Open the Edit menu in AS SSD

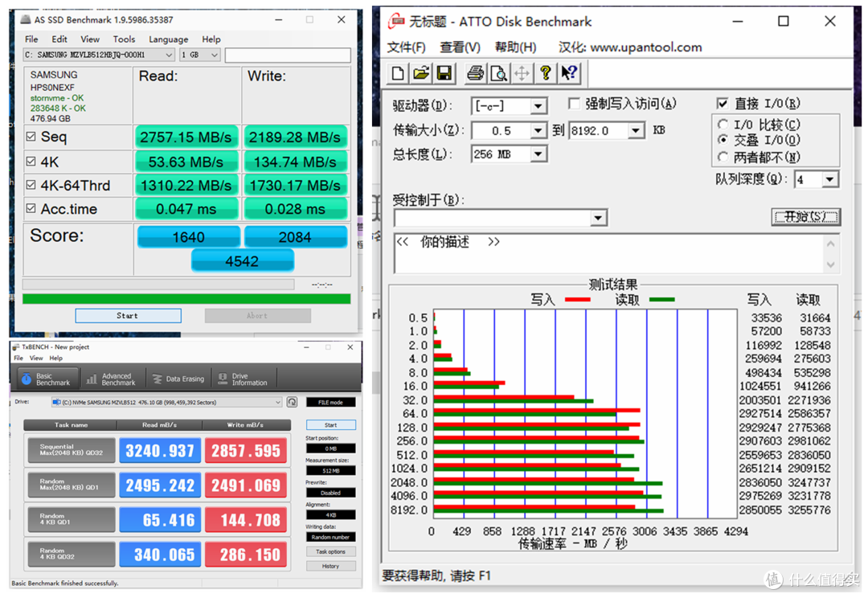point(59,39)
